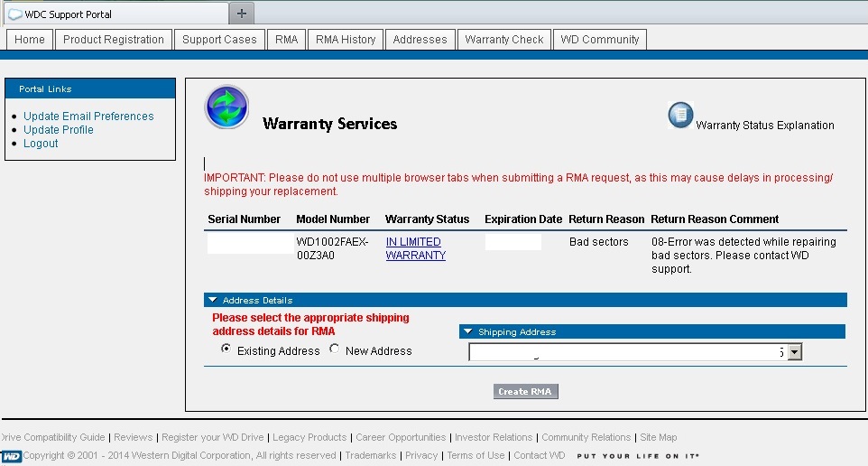Open the Terms of Use footer link
Image resolution: width=868 pixels, height=466 pixels.
476,455
